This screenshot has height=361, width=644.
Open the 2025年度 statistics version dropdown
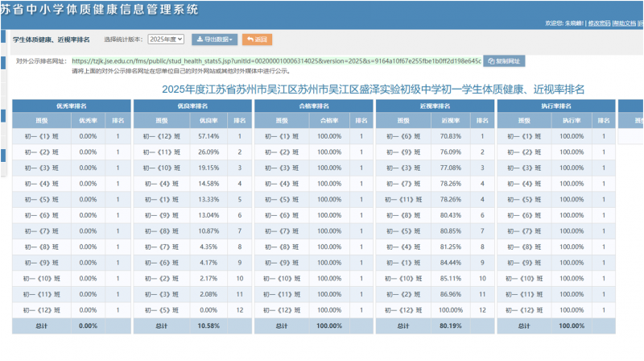(167, 39)
